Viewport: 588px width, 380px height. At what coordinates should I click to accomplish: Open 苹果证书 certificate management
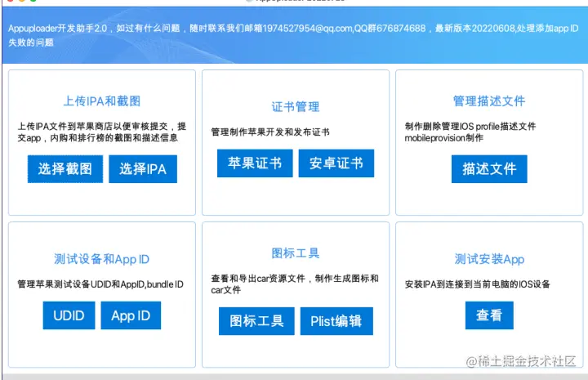tap(255, 163)
